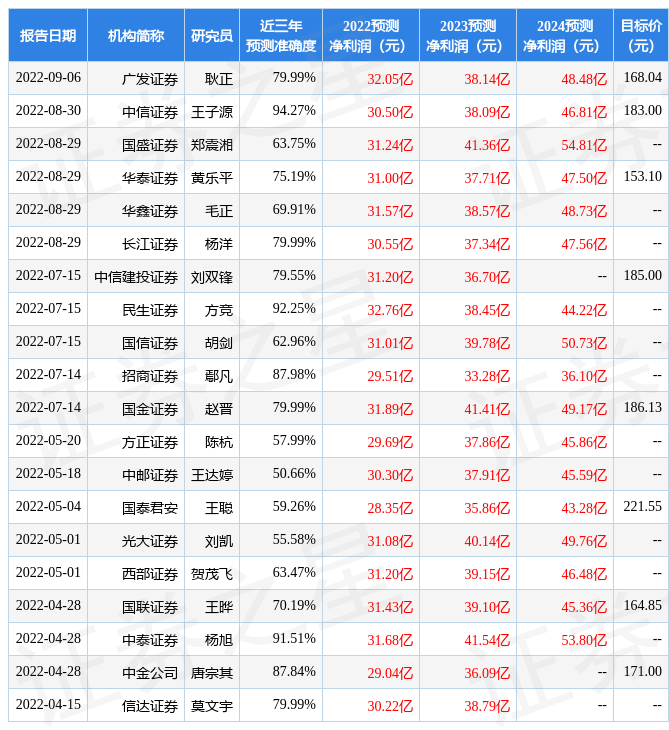The image size is (669, 730).
Task: Select the 28.35亿 2022 profit forecast
Action: pos(390,507)
